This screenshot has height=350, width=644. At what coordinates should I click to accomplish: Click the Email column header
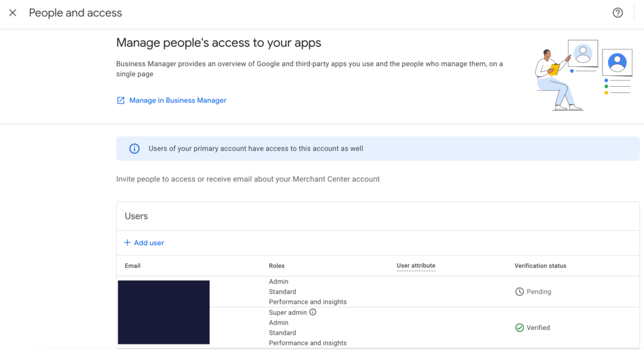133,266
